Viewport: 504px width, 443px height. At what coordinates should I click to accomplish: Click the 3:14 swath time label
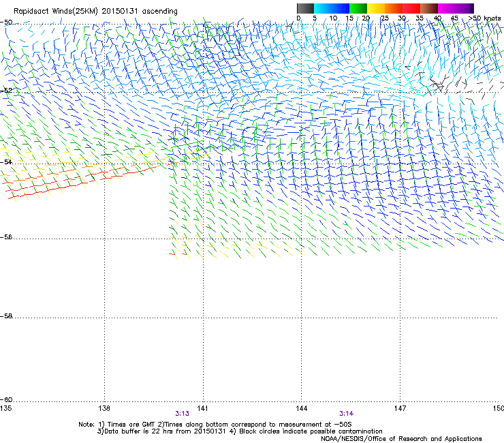coord(346,414)
